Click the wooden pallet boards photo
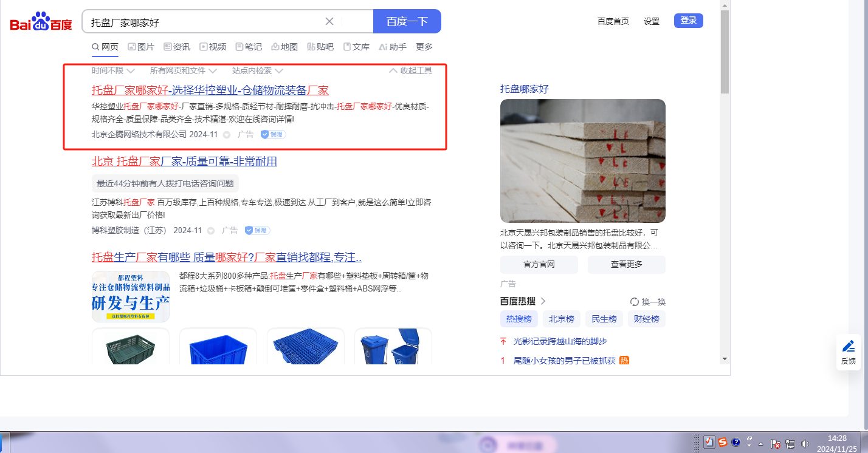The height and width of the screenshot is (453, 868). [583, 161]
